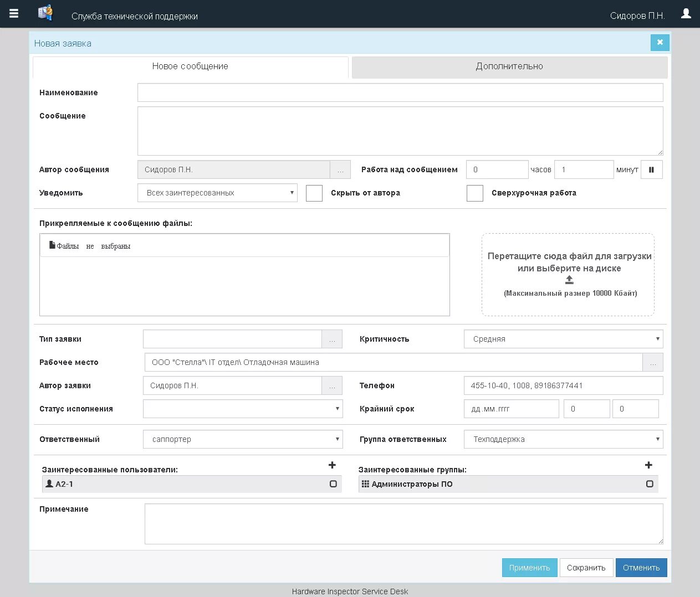Click the file upload arrow icon
700x597 pixels.
(569, 280)
